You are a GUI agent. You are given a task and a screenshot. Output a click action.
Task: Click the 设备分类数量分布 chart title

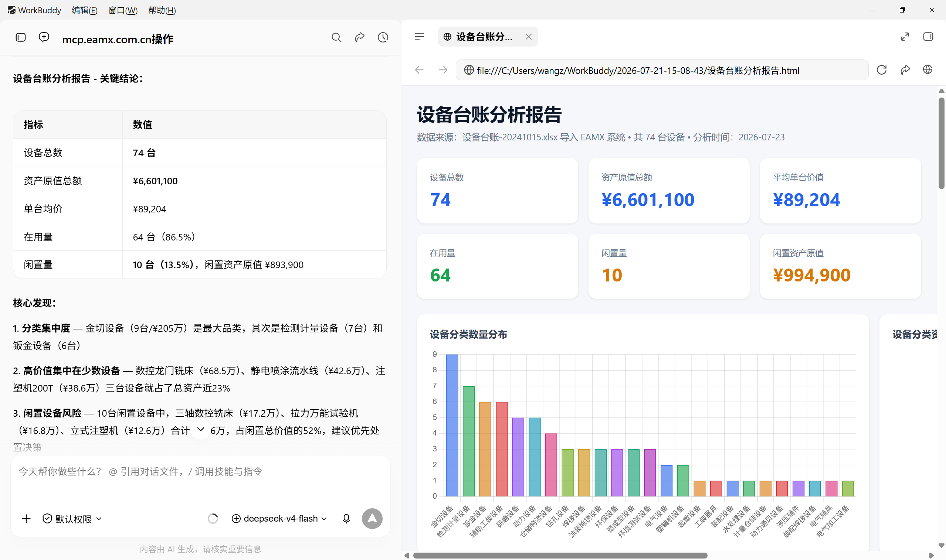tap(468, 334)
